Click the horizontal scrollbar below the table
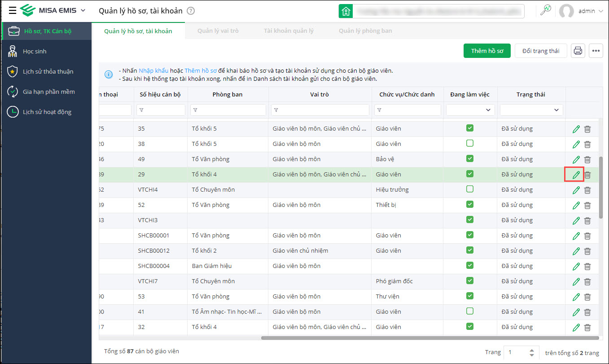The width and height of the screenshot is (609, 364). 430,338
